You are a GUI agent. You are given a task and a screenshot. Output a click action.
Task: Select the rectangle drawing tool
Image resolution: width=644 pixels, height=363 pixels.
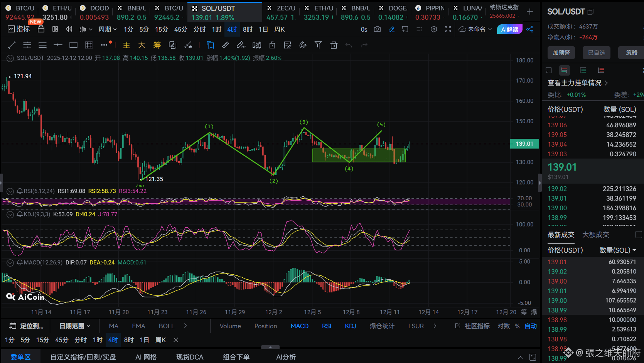pyautogui.click(x=73, y=45)
